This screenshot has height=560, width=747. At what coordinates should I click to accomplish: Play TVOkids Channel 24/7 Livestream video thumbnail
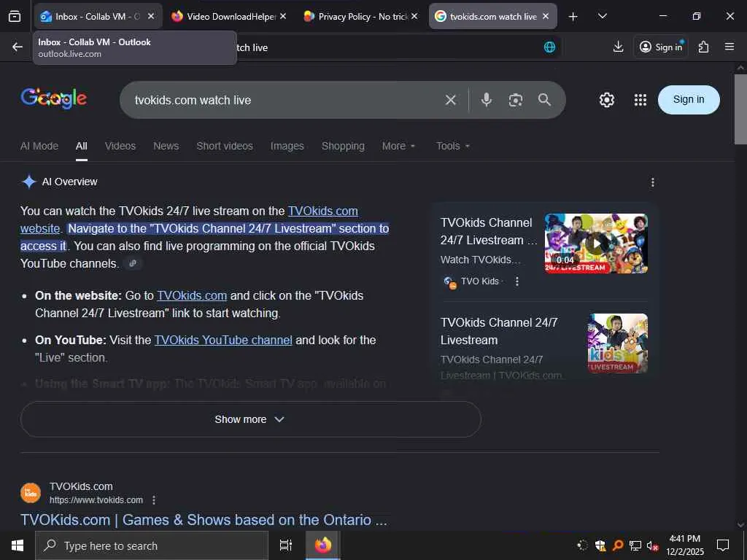pos(596,244)
